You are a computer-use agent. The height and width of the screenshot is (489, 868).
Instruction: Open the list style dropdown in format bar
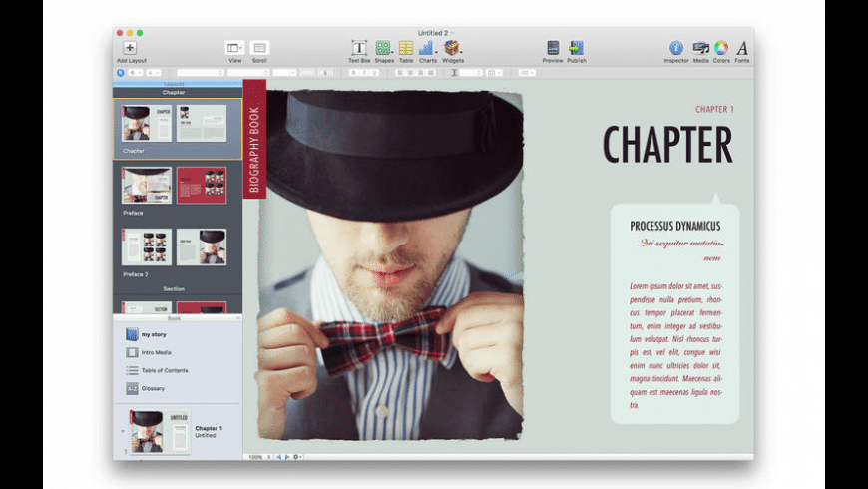pos(527,73)
